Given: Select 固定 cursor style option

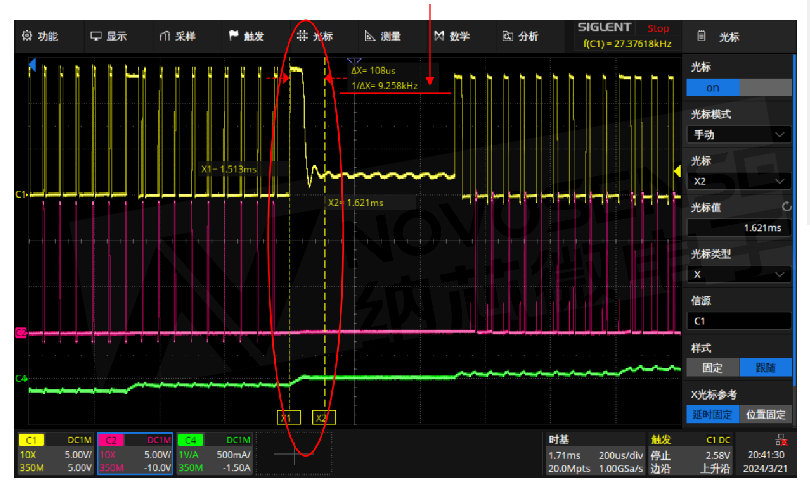Looking at the screenshot, I should coord(714,367).
